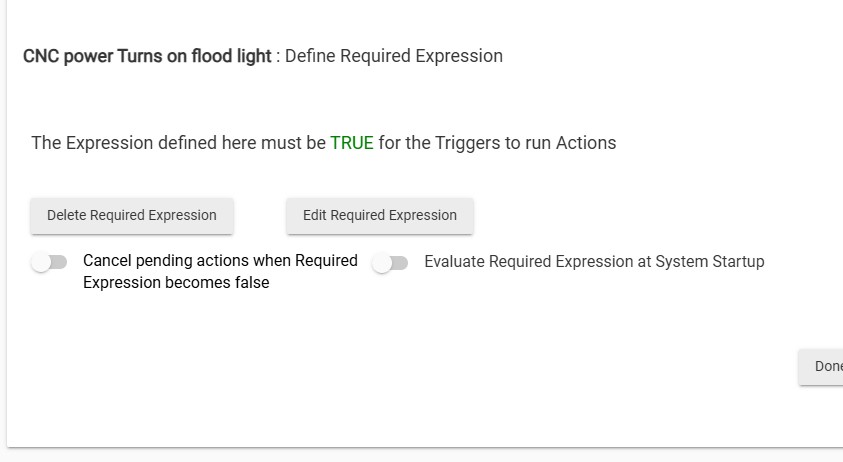843x462 pixels.
Task: Toggle the Cancel pending actions switch
Action: [x=49, y=262]
